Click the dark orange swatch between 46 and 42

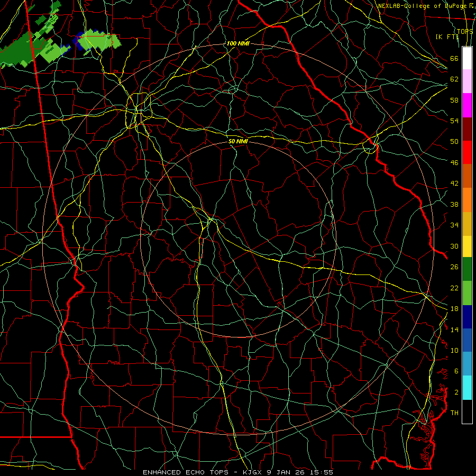pos(467,176)
